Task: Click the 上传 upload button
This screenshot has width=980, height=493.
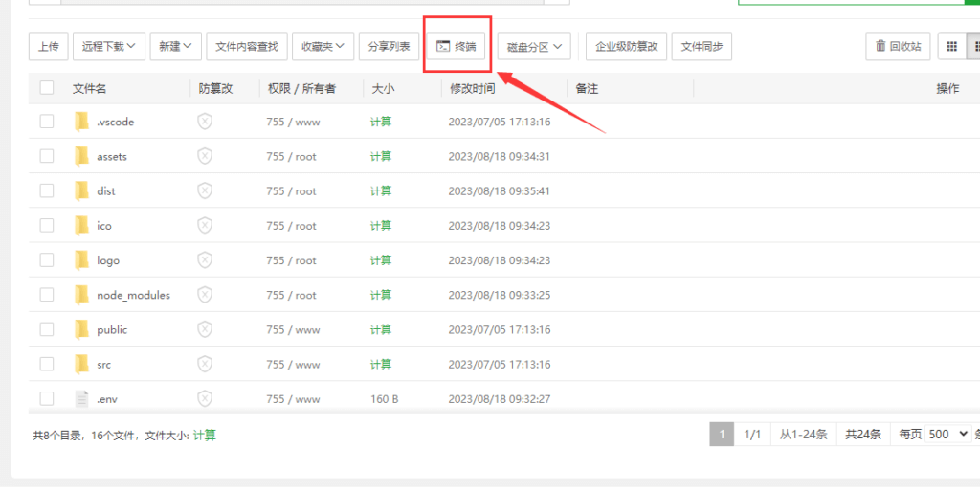Action: [48, 46]
